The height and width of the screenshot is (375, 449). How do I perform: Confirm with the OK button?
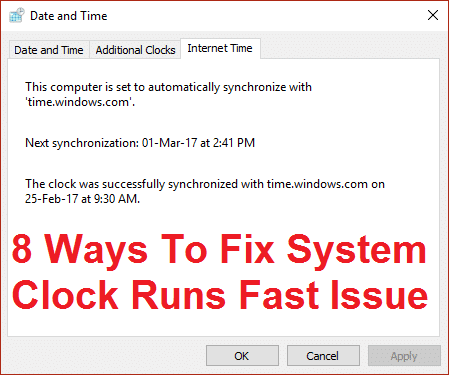(242, 356)
